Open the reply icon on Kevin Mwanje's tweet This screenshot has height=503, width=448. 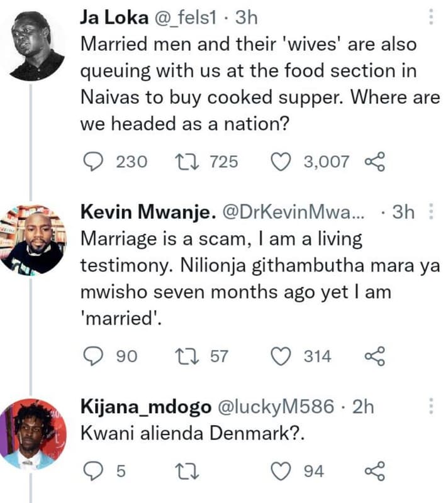92,357
